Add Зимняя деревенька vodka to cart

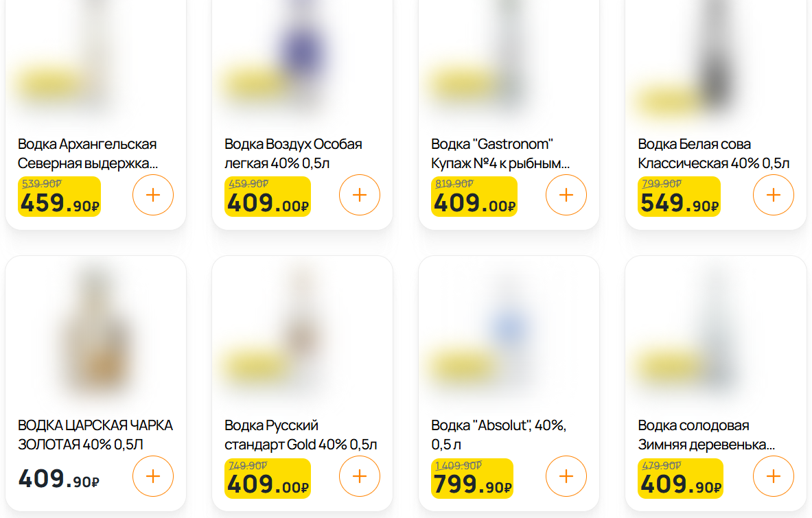pos(774,476)
